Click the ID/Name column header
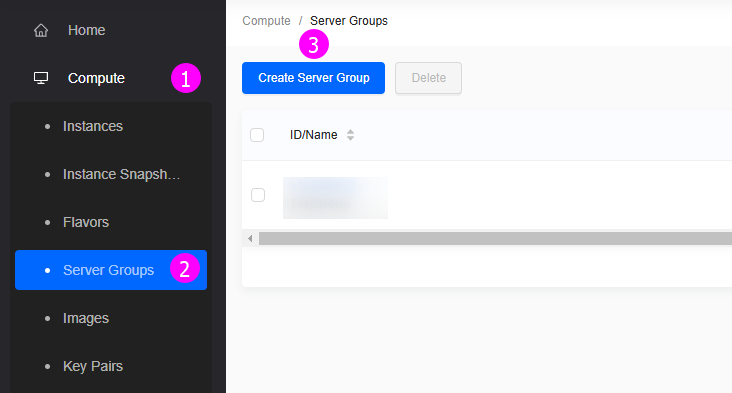This screenshot has width=732, height=393. (314, 135)
